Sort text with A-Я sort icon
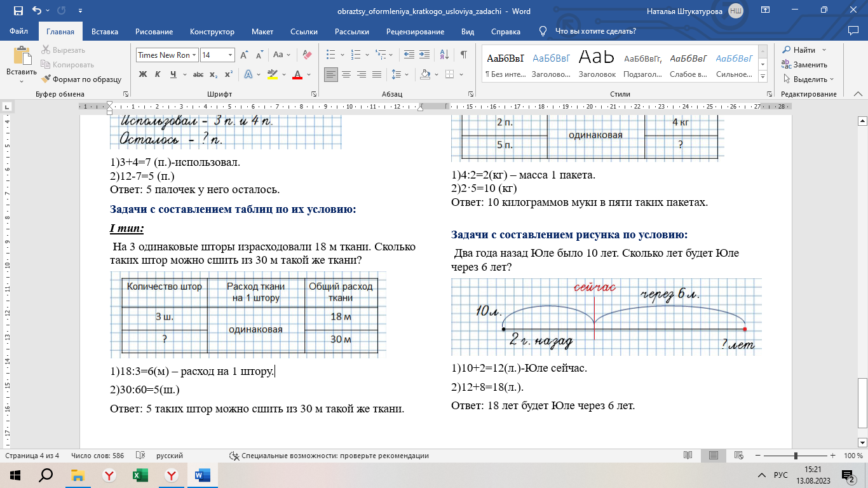The image size is (868, 488). pyautogui.click(x=444, y=55)
